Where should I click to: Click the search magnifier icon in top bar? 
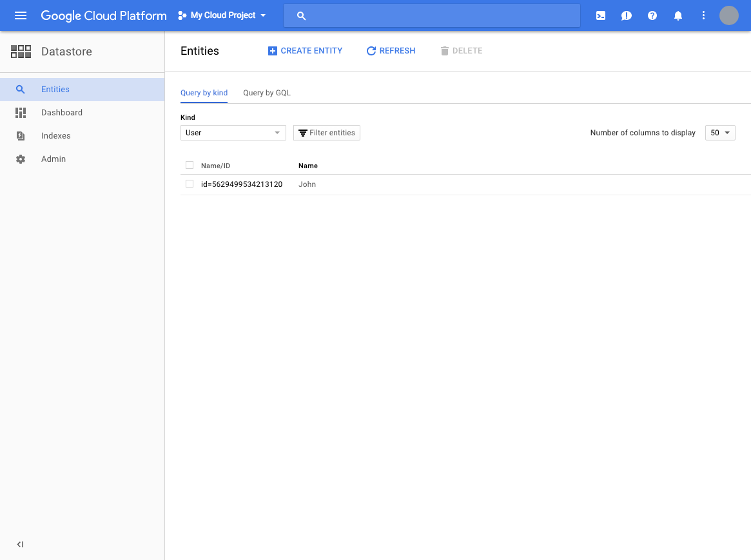click(301, 16)
